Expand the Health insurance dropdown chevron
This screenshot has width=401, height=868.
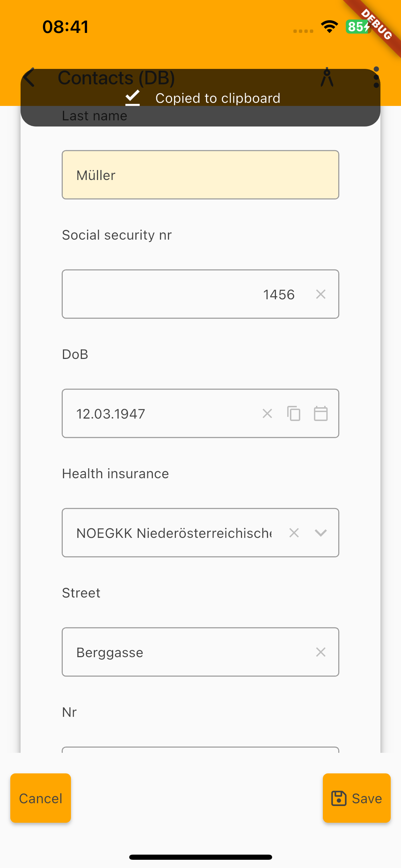[321, 533]
